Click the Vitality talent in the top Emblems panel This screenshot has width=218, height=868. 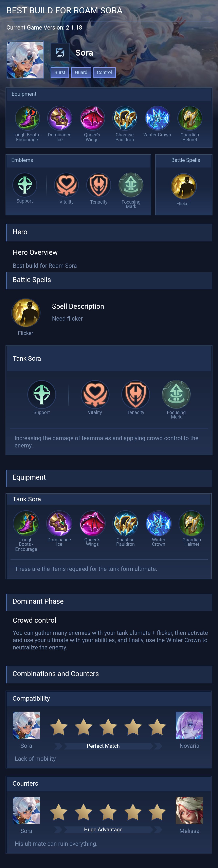coord(66,185)
